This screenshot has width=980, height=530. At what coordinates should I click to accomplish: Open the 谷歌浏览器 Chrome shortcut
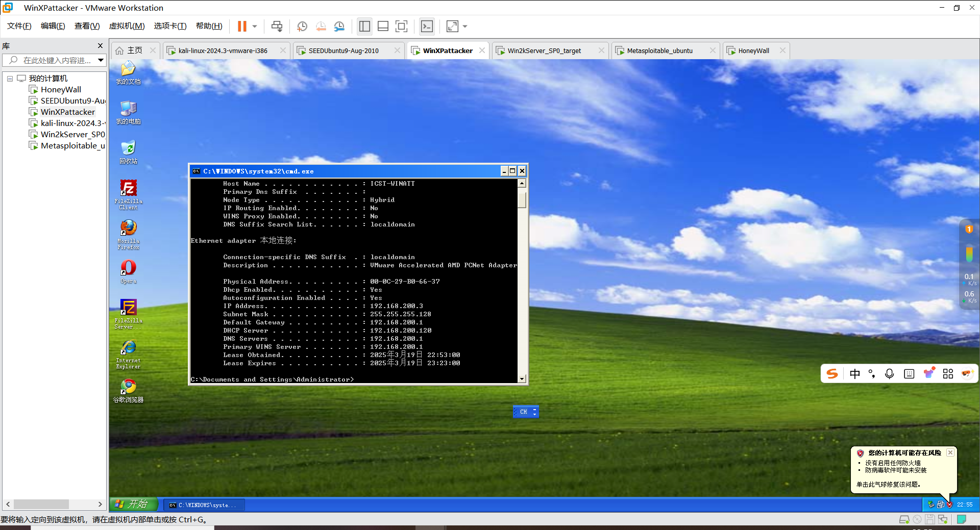click(128, 391)
